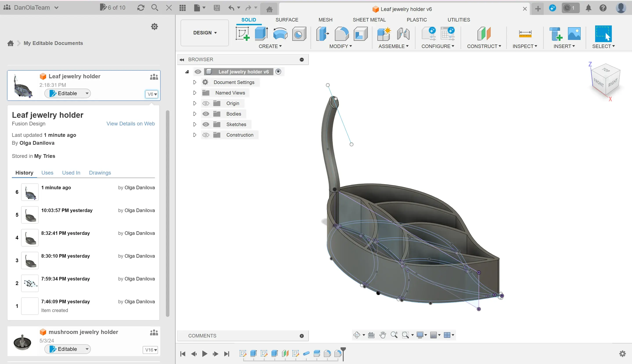632x364 pixels.
Task: Click the Joint tool icon
Action: 403,34
